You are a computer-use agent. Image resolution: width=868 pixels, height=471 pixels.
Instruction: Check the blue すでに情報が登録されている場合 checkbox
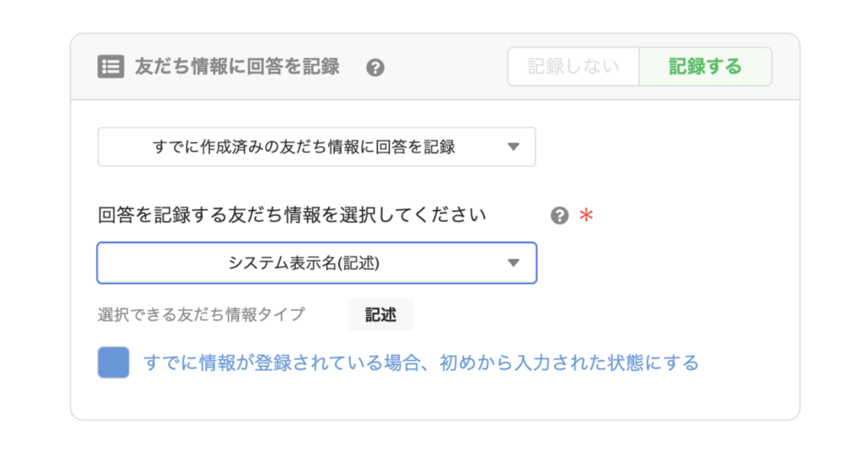pyautogui.click(x=114, y=363)
